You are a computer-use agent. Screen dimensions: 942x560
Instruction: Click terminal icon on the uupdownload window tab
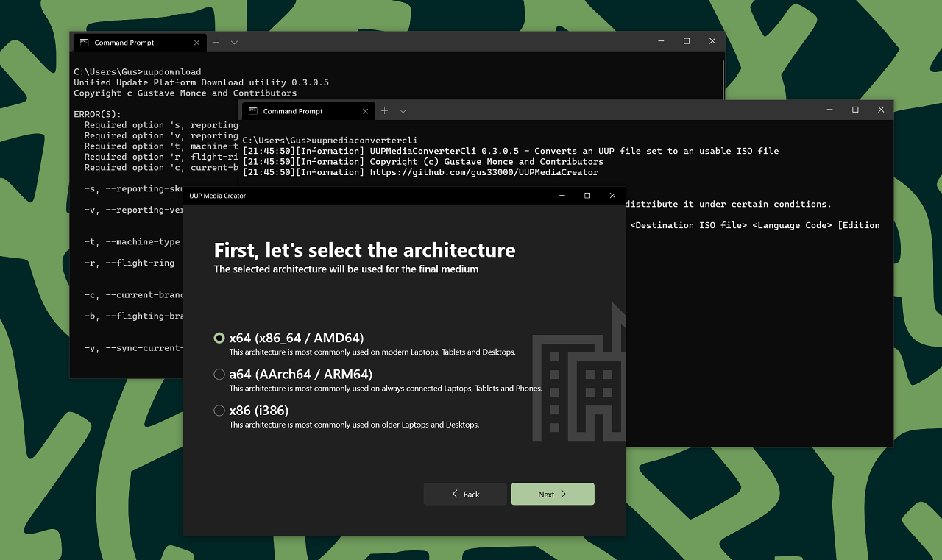point(85,43)
